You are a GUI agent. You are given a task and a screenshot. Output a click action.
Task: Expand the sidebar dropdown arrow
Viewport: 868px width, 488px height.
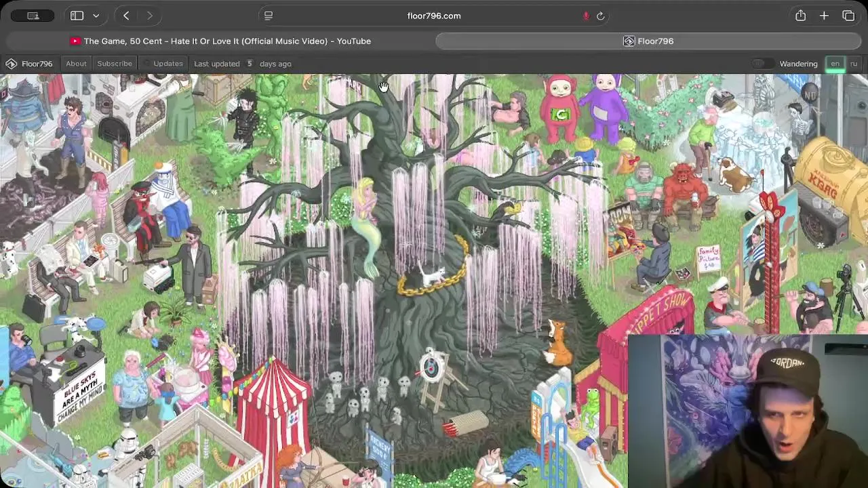(x=96, y=16)
